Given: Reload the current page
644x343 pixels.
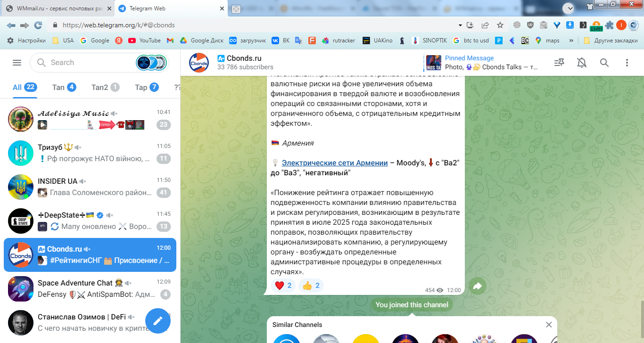Looking at the screenshot, I should (38, 25).
